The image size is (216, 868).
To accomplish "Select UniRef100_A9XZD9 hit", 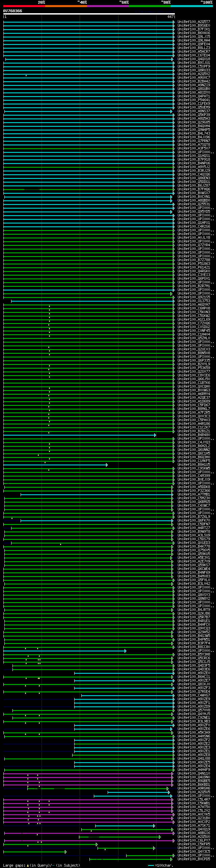I will pos(194,707).
